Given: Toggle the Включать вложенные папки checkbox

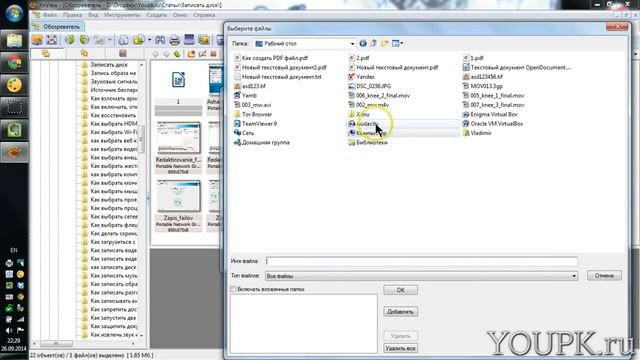Looking at the screenshot, I should click(233, 289).
